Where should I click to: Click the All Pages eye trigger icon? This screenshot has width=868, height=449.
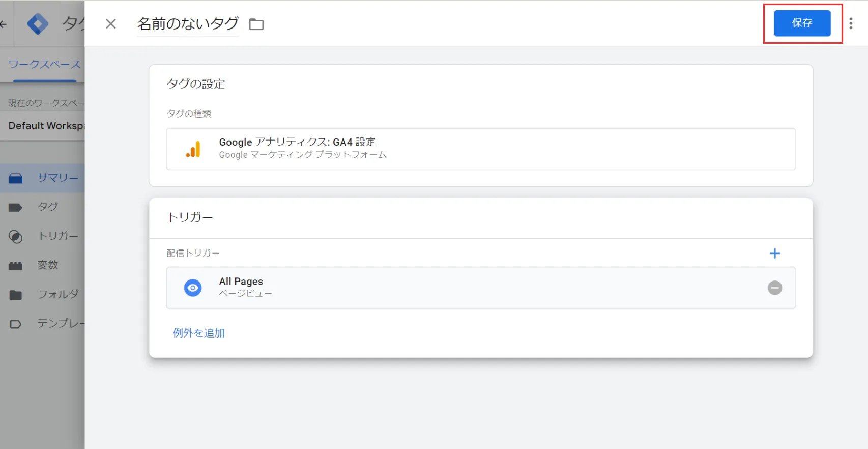pyautogui.click(x=193, y=288)
